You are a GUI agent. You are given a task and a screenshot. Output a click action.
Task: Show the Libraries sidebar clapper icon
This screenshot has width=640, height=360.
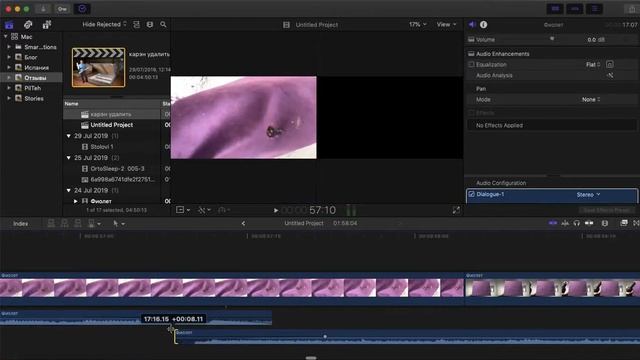coord(9,24)
